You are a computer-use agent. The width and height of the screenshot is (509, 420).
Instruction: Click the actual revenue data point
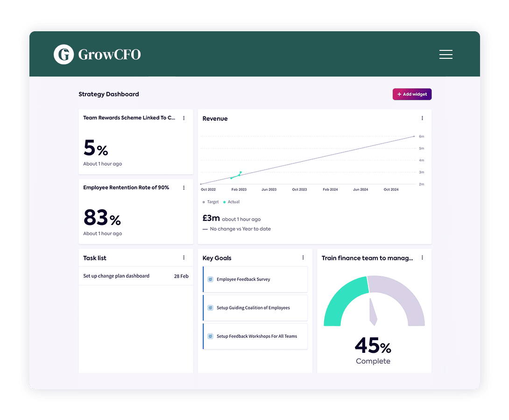pos(240,172)
